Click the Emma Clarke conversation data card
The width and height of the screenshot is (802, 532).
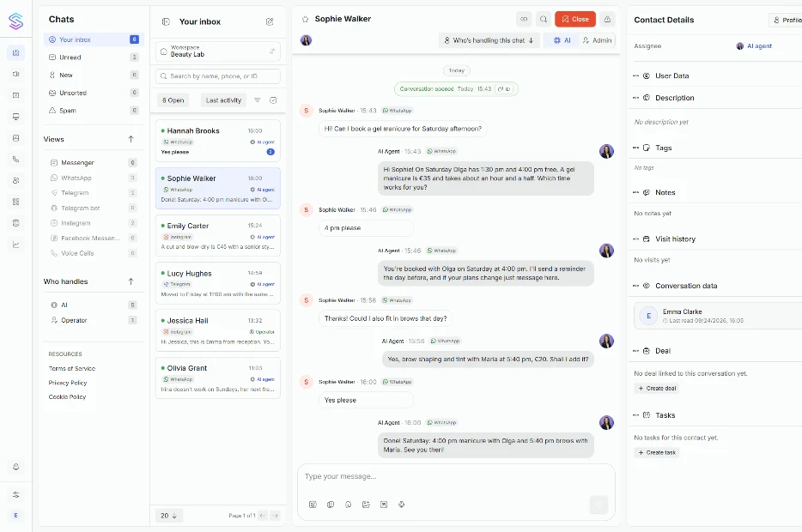pos(718,316)
